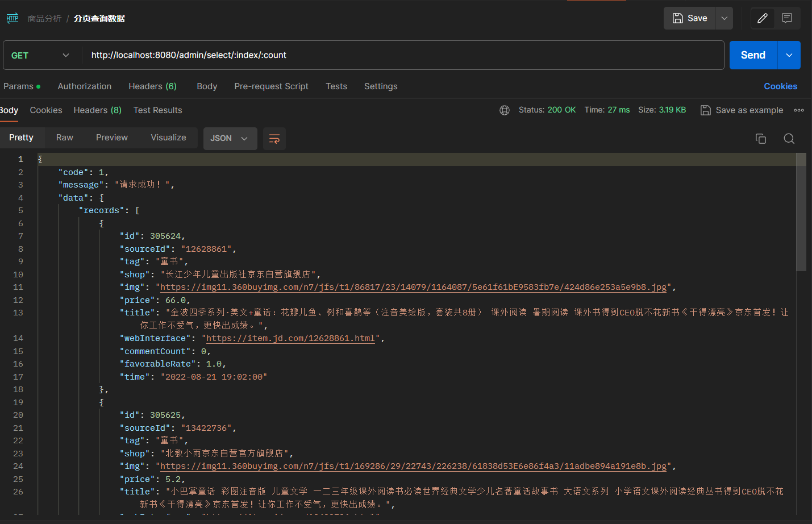Viewport: 812px width, 524px height.
Task: View the response Headers (8) tab
Action: 97,110
